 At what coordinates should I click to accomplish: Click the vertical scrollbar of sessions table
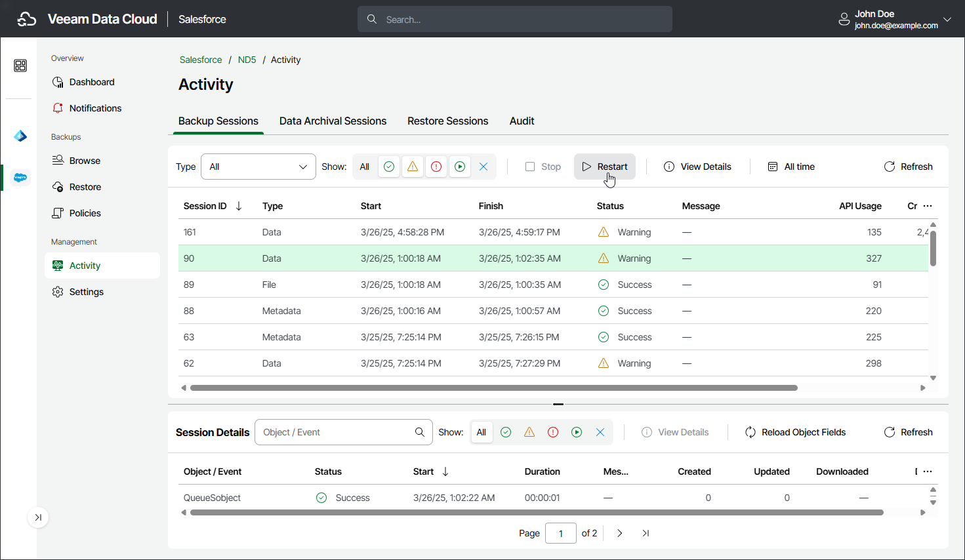click(x=933, y=248)
